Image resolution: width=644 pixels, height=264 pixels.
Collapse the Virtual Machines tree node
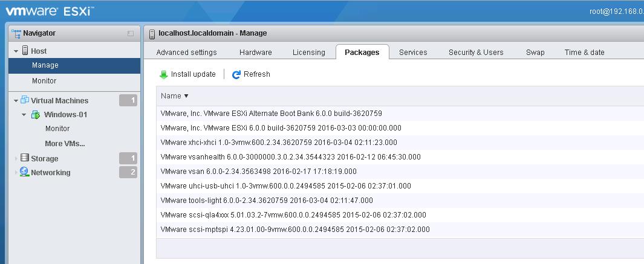pos(16,101)
